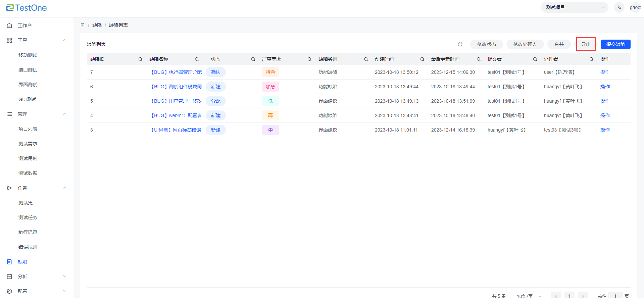The width and height of the screenshot is (644, 298).
Task: Click search icon in 严重等级 column header
Action: click(x=309, y=59)
